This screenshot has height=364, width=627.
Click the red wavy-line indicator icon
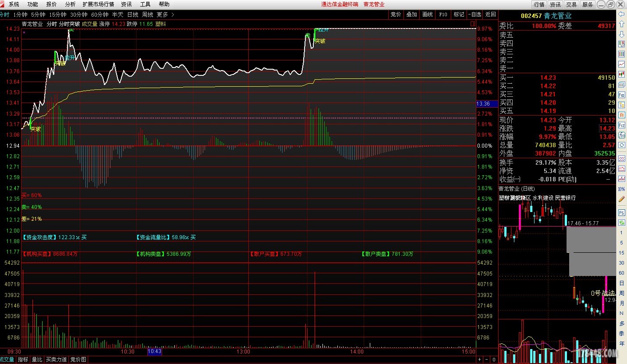(621, 158)
